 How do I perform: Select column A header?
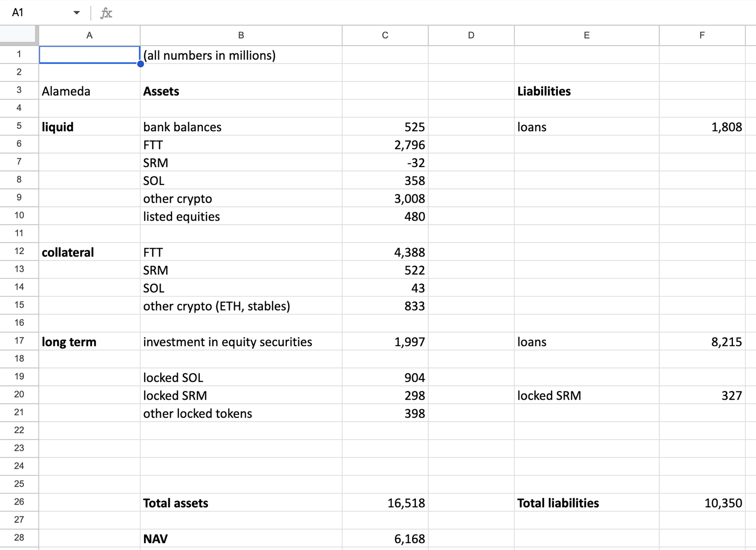[89, 35]
